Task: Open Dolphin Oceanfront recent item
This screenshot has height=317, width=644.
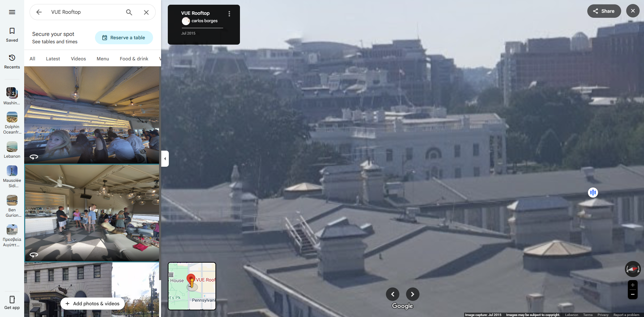Action: click(12, 123)
